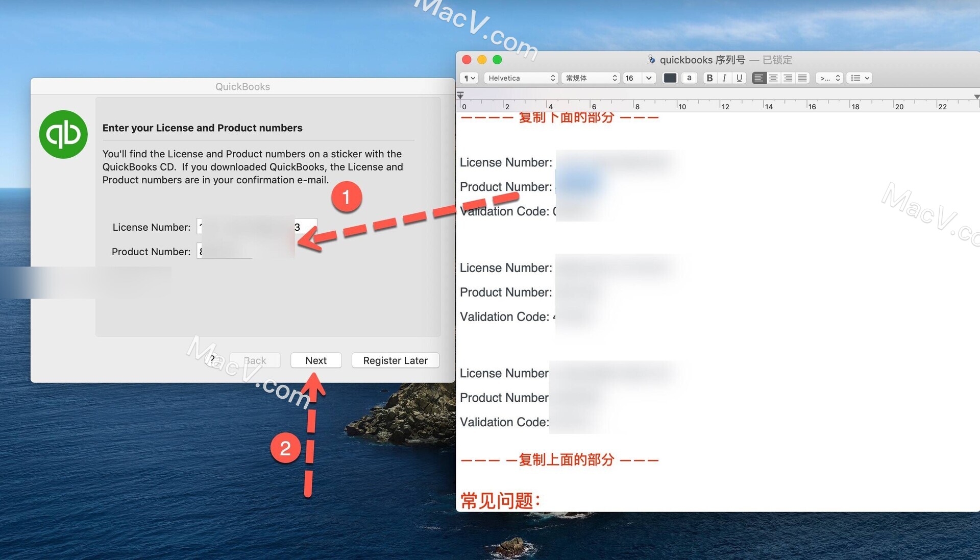Click the 'quickbooks 序列号' window title
The height and width of the screenshot is (560, 980).
point(702,60)
